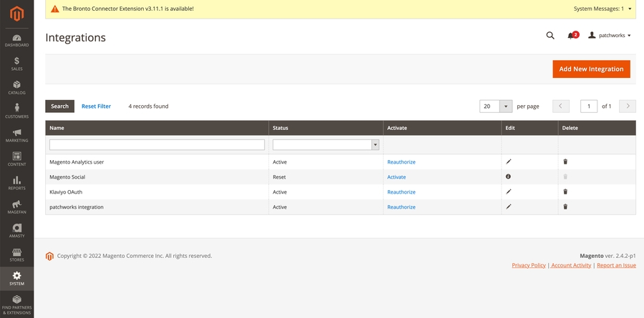Image resolution: width=644 pixels, height=318 pixels.
Task: Open the Stores sidebar menu
Action: pyautogui.click(x=16, y=254)
